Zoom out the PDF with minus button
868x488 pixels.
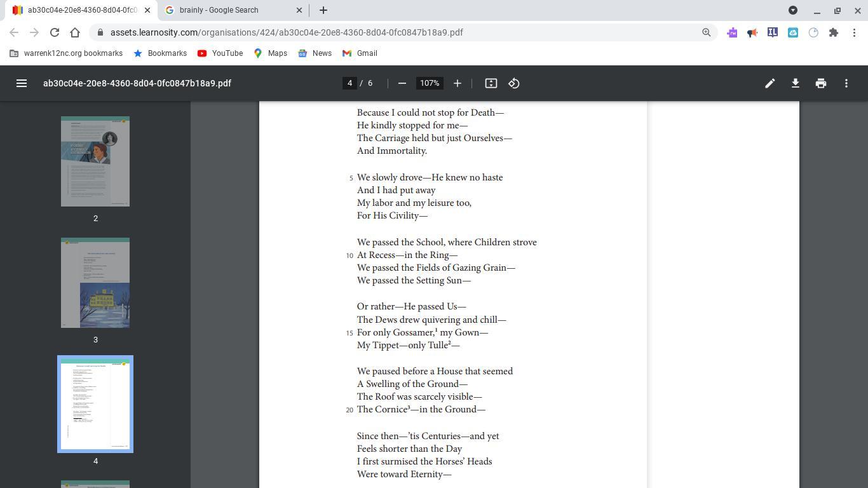[402, 83]
